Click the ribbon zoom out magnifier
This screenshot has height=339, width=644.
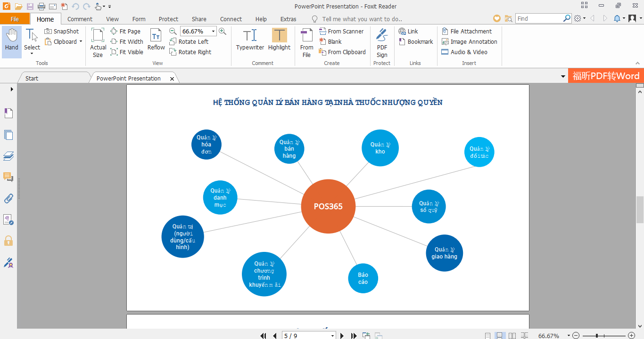173,32
